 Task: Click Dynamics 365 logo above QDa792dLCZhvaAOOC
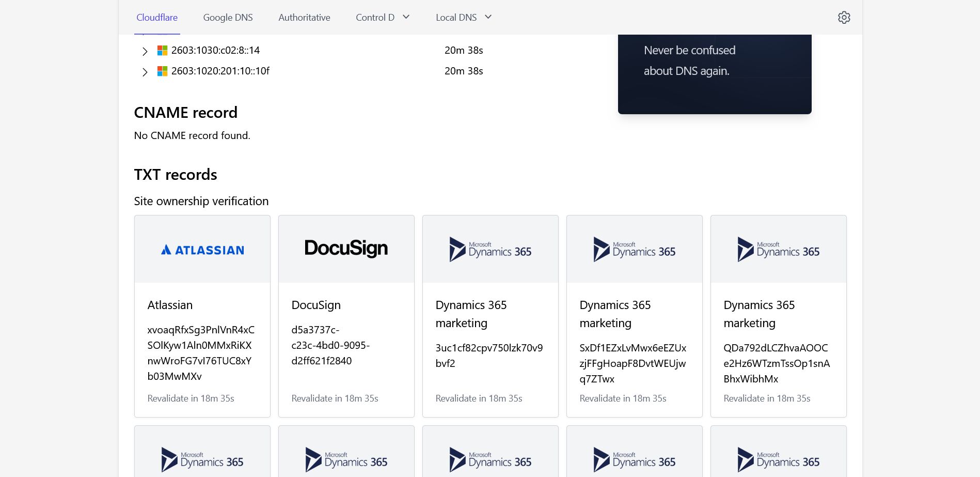click(x=778, y=249)
